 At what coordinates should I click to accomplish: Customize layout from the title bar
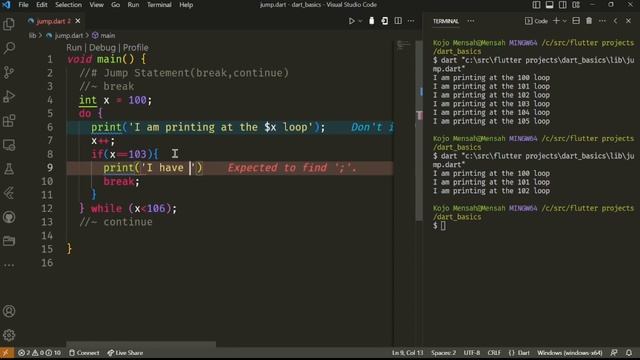[x=576, y=5]
